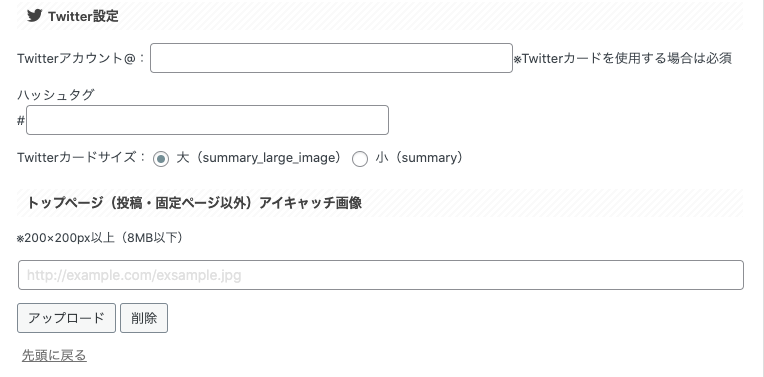This screenshot has width=764, height=377.
Task: Select the 小 summary radio button
Action: (x=360, y=159)
